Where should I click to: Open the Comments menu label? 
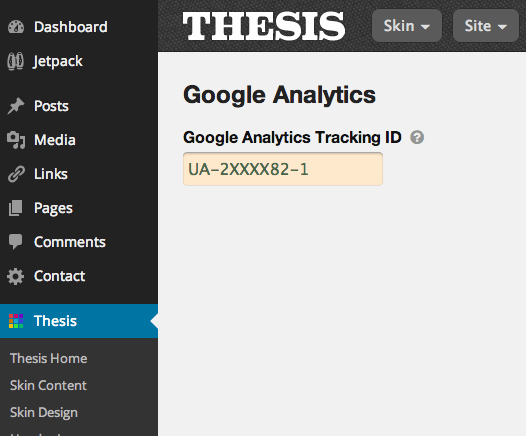[70, 242]
